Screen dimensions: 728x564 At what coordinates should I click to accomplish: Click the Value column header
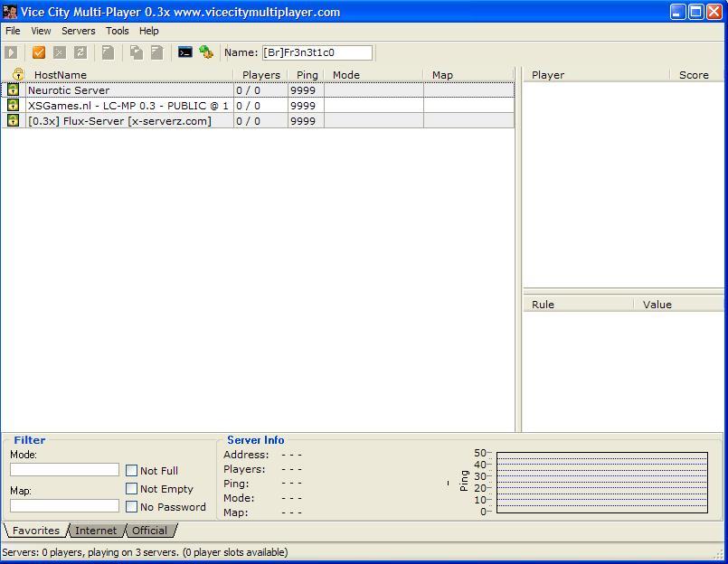[x=679, y=305]
